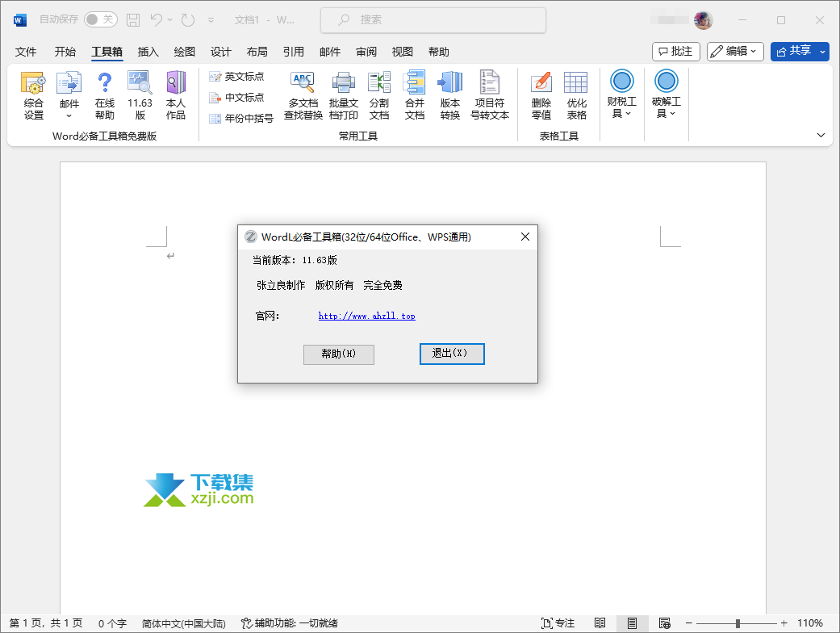This screenshot has height=633, width=840.
Task: Click the 帮助(H) button in dialog
Action: (339, 354)
